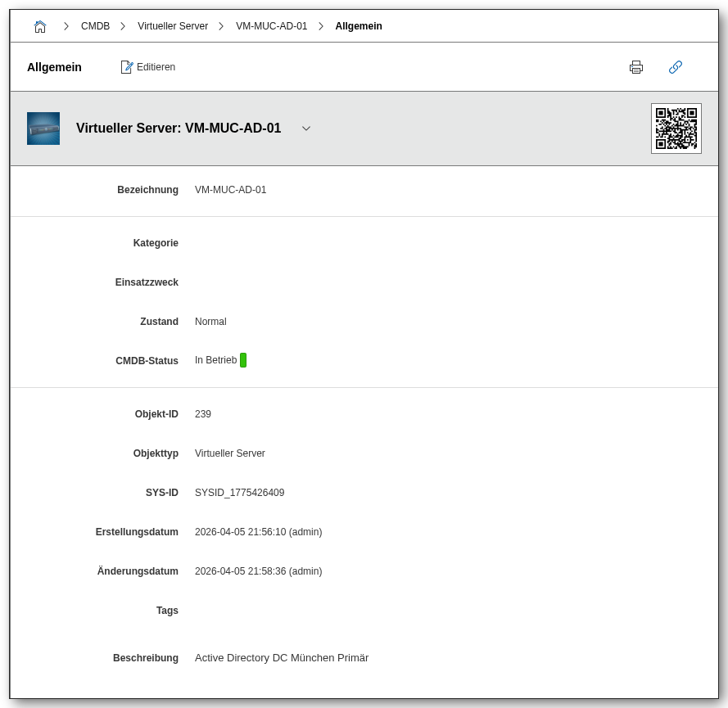Click the Objekt-ID value 239
Viewport: 728px width, 708px height.
[203, 414]
